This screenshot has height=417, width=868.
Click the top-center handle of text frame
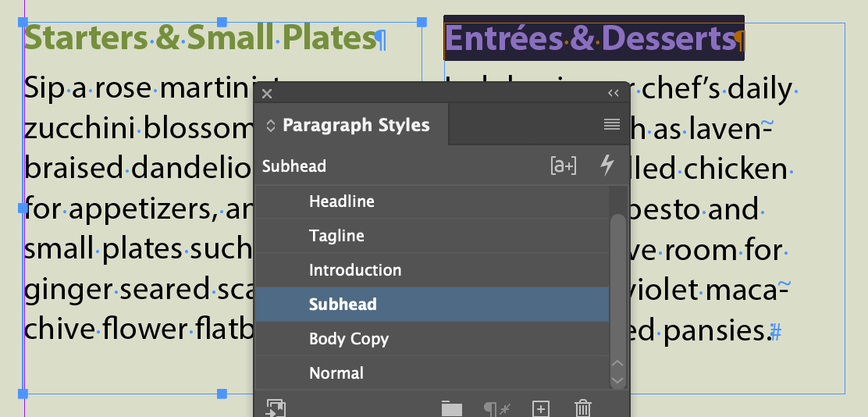click(x=222, y=22)
